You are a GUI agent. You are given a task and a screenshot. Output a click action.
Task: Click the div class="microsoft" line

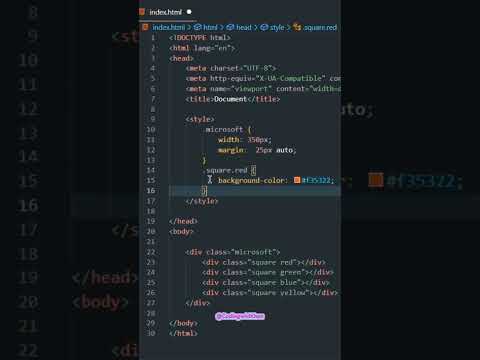[x=233, y=252]
